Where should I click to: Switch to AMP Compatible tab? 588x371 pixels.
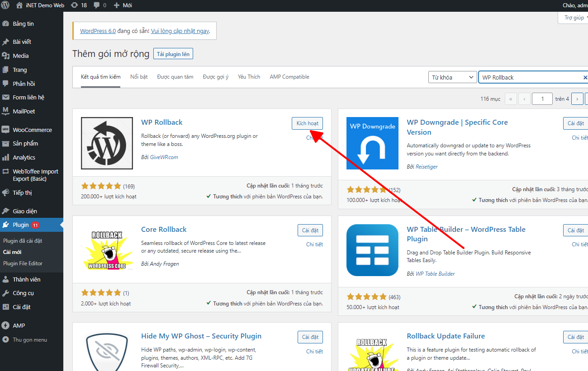point(289,77)
